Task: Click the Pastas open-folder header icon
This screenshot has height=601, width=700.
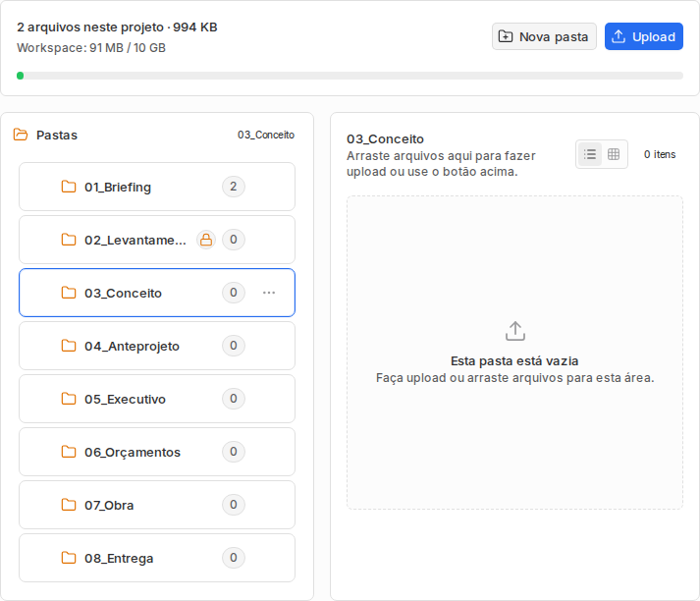Action: (x=21, y=135)
